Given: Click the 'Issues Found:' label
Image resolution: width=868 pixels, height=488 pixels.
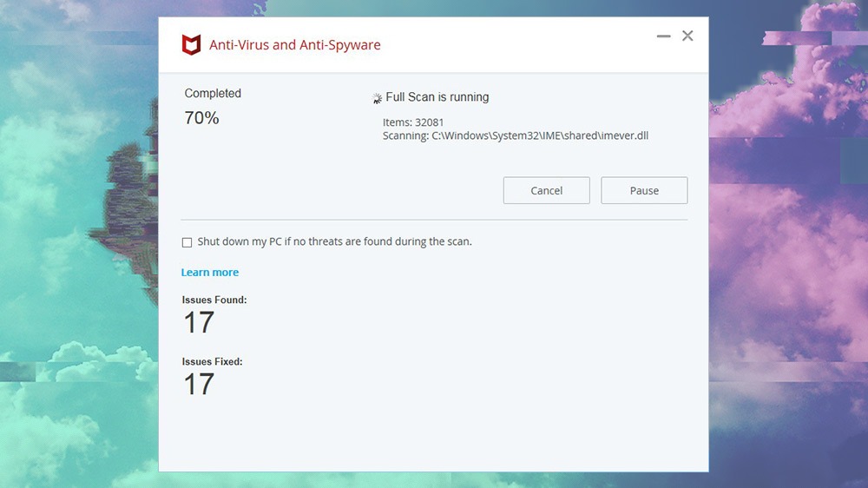Looking at the screenshot, I should [214, 300].
